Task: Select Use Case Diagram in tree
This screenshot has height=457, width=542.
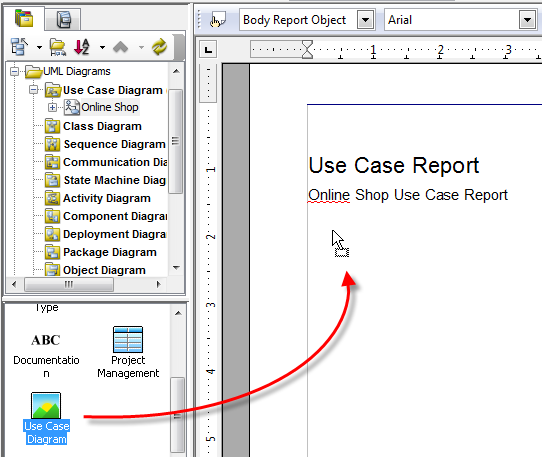Action: point(113,90)
